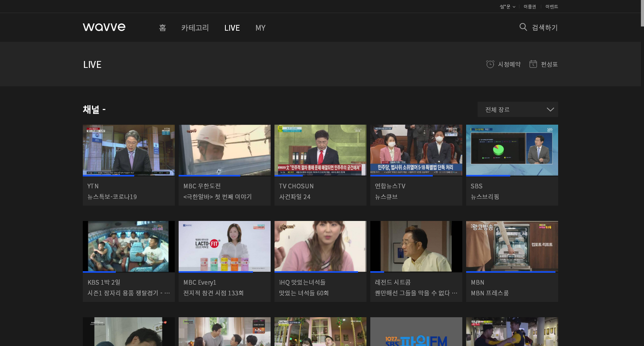Click the <극한알바> 첫 번째 이야기 title

tap(217, 197)
